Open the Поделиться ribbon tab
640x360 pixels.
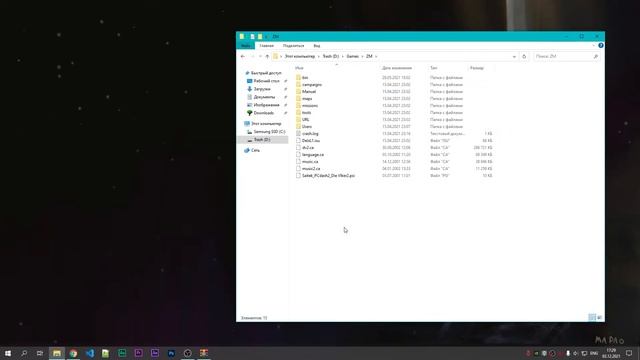[293, 46]
